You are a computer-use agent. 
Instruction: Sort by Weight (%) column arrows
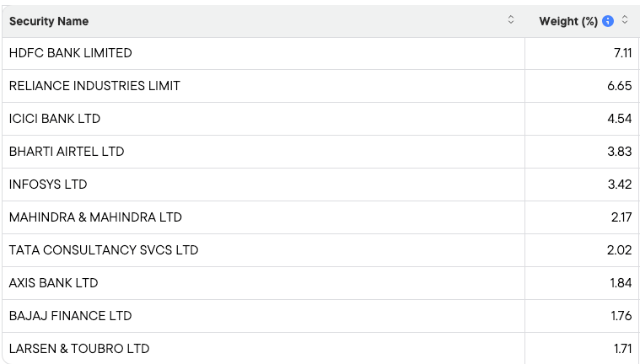[625, 20]
